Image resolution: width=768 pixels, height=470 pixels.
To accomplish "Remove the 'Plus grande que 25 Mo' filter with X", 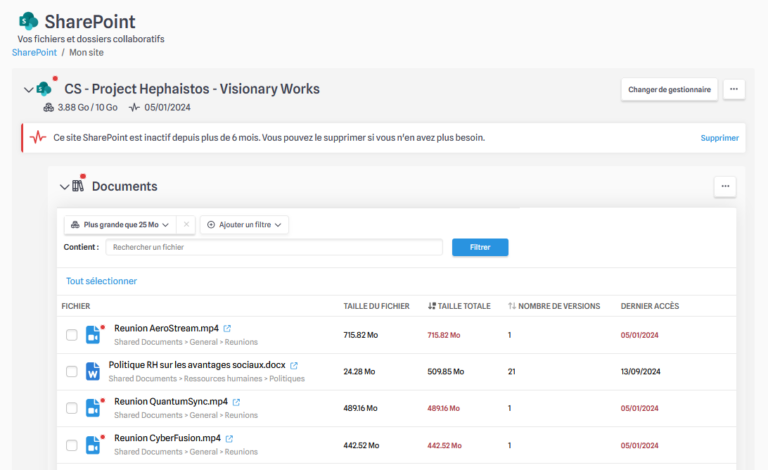I will click(x=186, y=224).
